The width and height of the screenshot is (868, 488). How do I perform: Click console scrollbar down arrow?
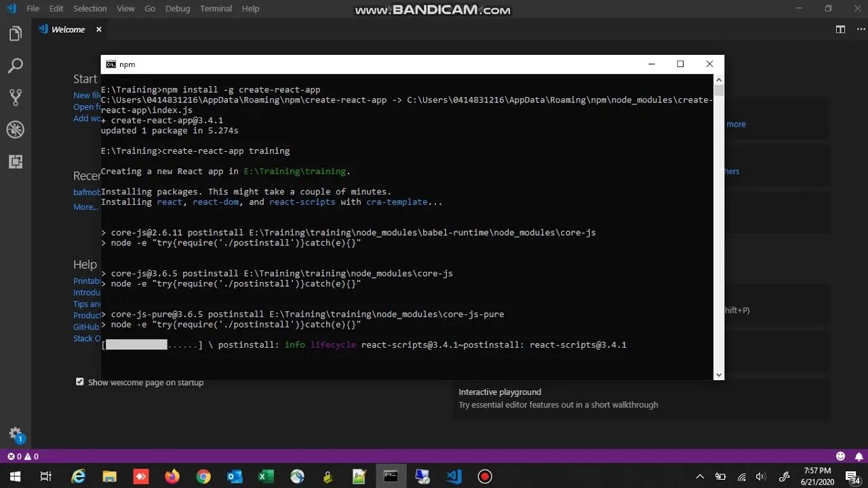719,374
